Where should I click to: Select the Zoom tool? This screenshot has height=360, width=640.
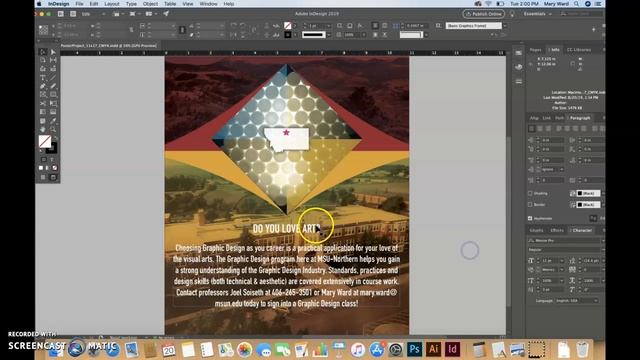tap(53, 129)
